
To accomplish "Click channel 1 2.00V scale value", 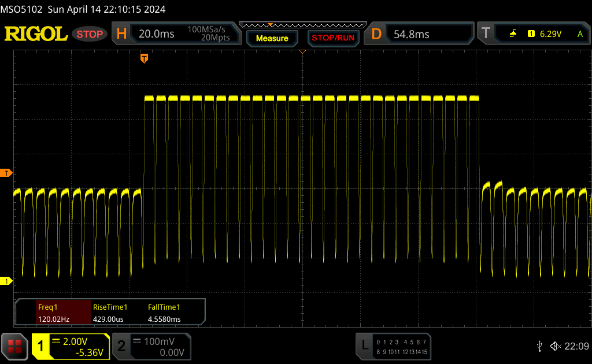I will [75, 341].
